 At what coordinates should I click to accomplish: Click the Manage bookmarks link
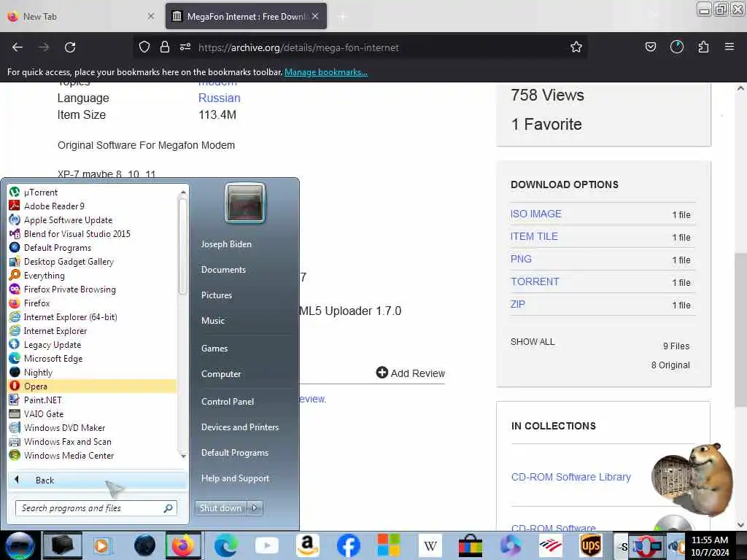click(326, 72)
